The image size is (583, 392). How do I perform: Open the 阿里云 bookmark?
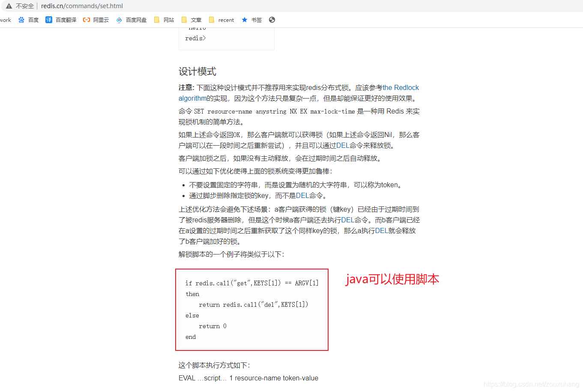coord(96,20)
